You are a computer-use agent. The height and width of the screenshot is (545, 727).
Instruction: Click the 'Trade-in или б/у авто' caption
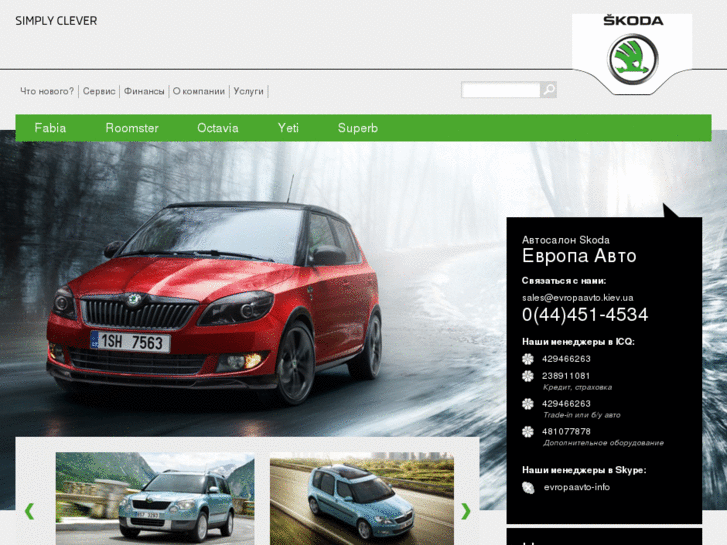coord(582,415)
